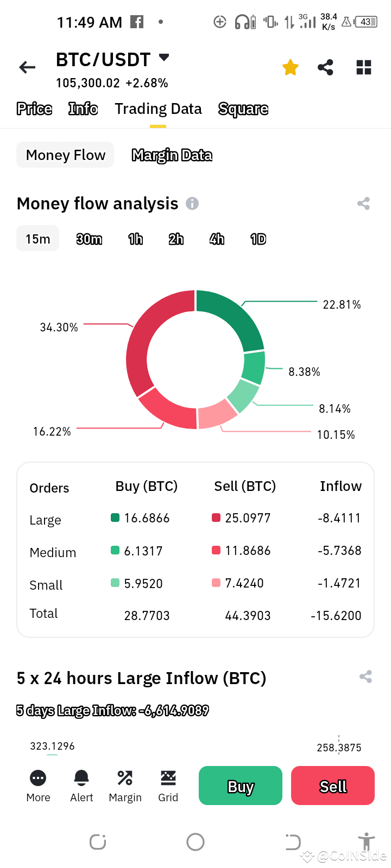391x868 pixels.
Task: Tap the back arrow to exit
Action: point(27,67)
